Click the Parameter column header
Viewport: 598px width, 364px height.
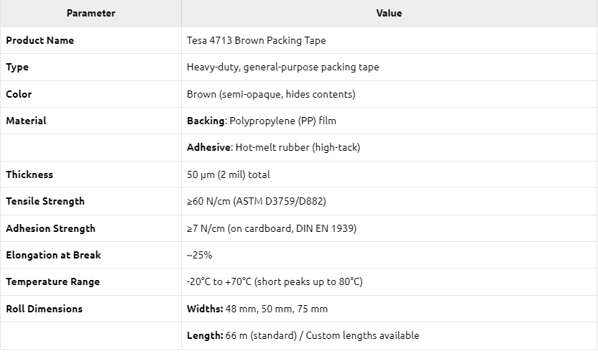tap(91, 14)
